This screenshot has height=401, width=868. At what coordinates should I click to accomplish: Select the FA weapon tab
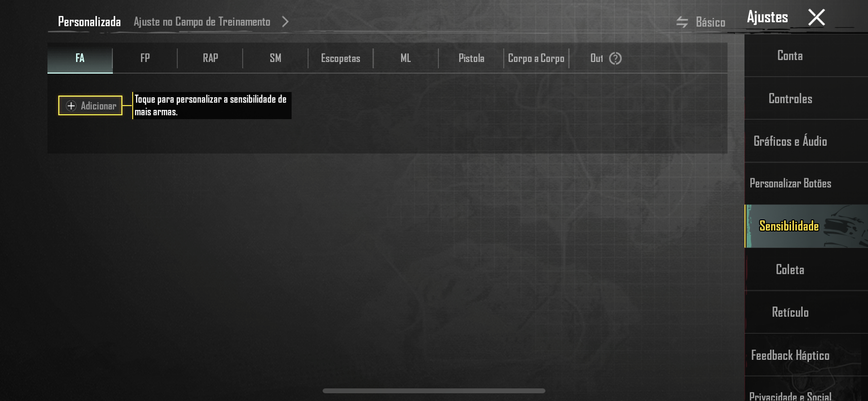[80, 58]
